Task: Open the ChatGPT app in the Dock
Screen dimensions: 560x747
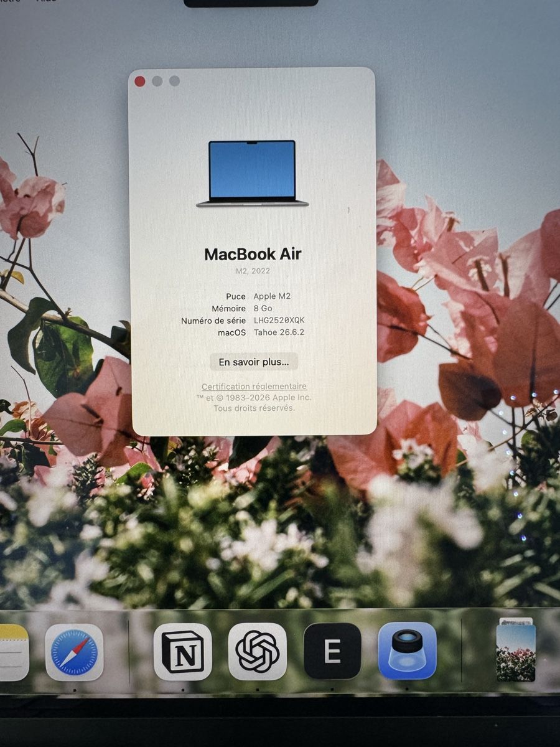Action: coord(257,651)
